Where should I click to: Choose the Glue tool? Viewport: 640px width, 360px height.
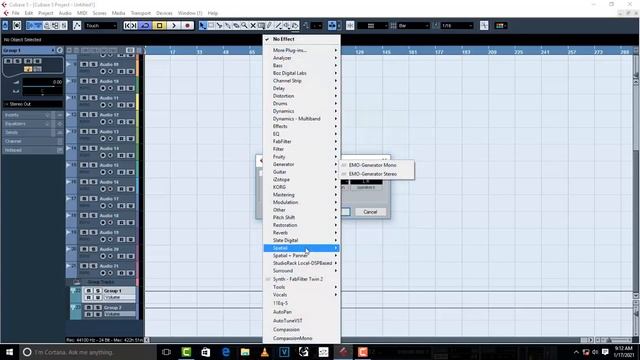click(228, 26)
